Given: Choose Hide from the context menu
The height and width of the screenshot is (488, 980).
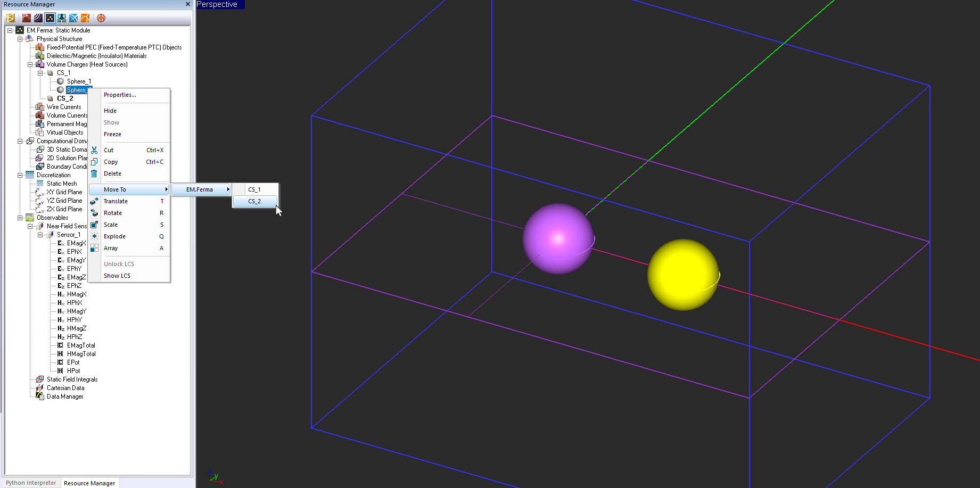Looking at the screenshot, I should tap(110, 111).
